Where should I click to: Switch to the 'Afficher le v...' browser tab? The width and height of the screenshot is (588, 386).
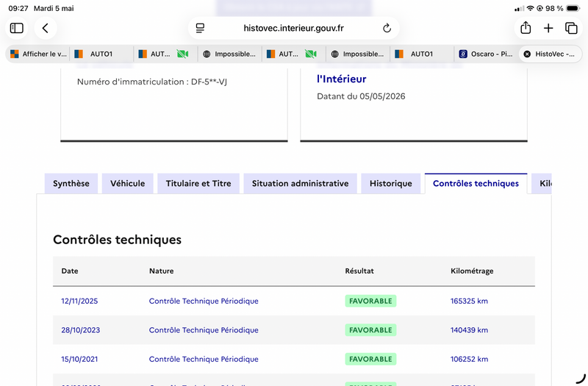(38, 54)
